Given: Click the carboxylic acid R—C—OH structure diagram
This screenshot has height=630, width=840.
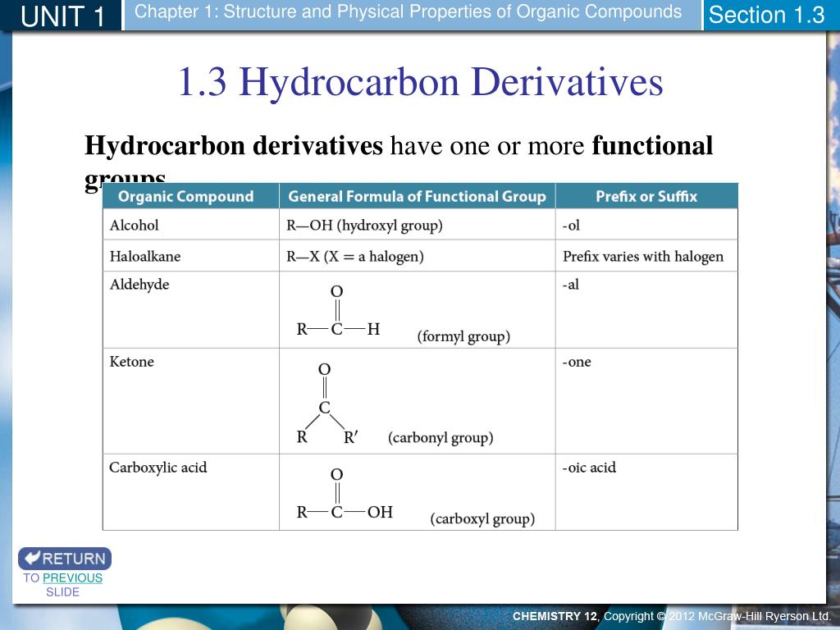Looking at the screenshot, I should [x=345, y=493].
